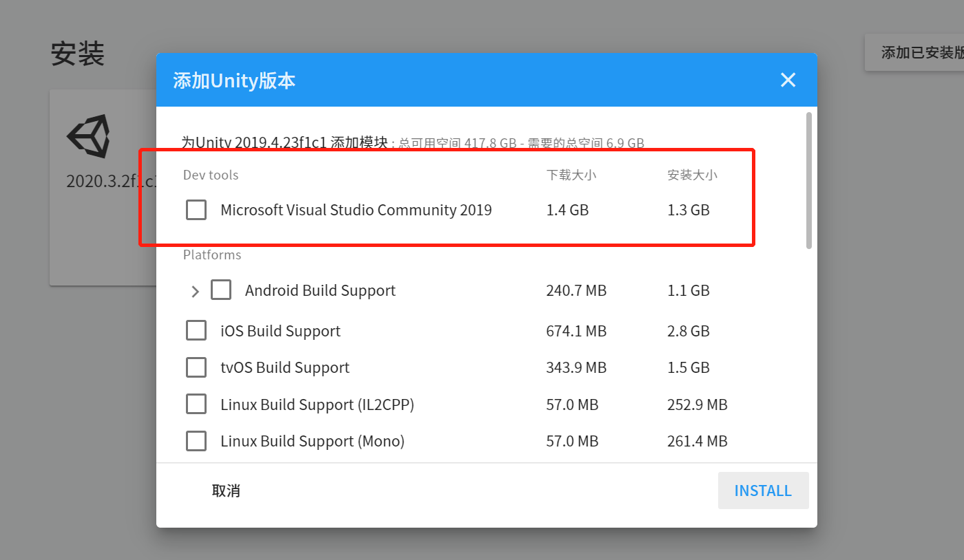964x560 pixels.
Task: Click the 取消 cancel button
Action: [x=226, y=491]
